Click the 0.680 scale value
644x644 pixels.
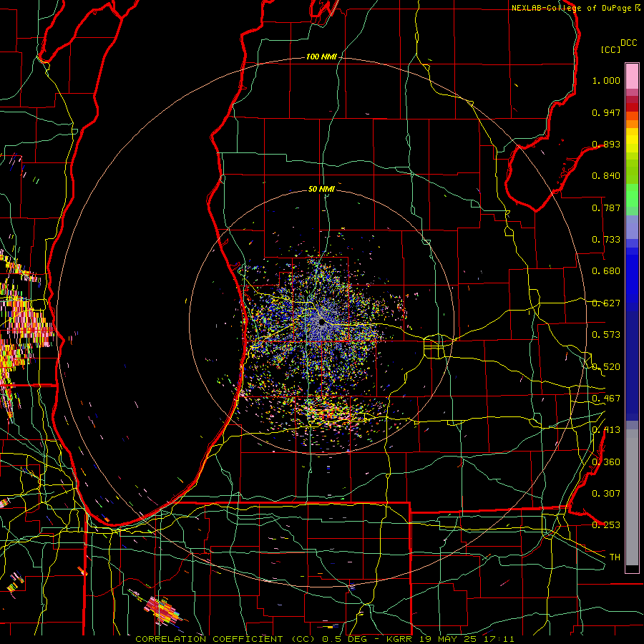click(606, 271)
